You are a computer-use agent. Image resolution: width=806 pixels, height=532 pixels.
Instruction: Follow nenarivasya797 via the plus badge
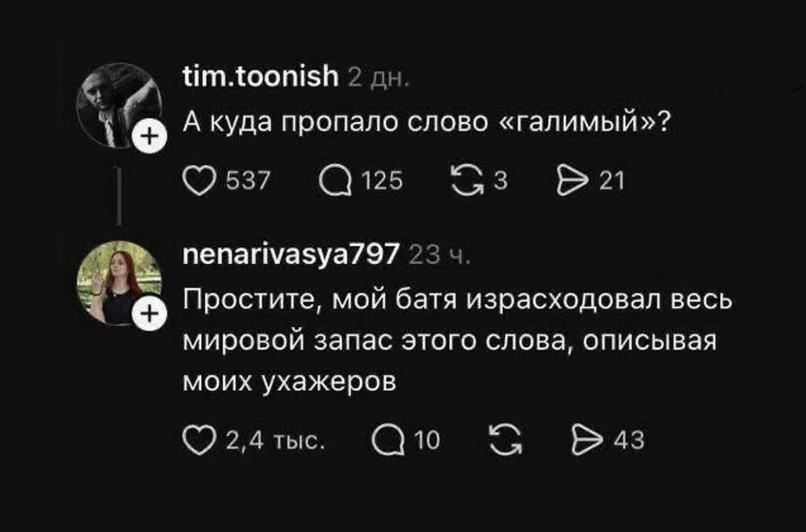[x=149, y=313]
